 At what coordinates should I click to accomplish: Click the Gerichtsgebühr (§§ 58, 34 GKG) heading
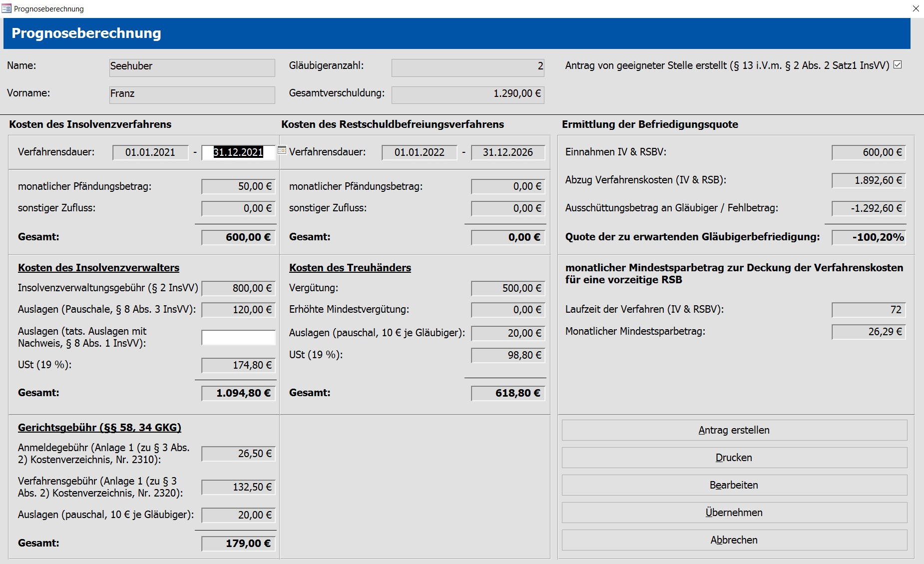coord(99,428)
